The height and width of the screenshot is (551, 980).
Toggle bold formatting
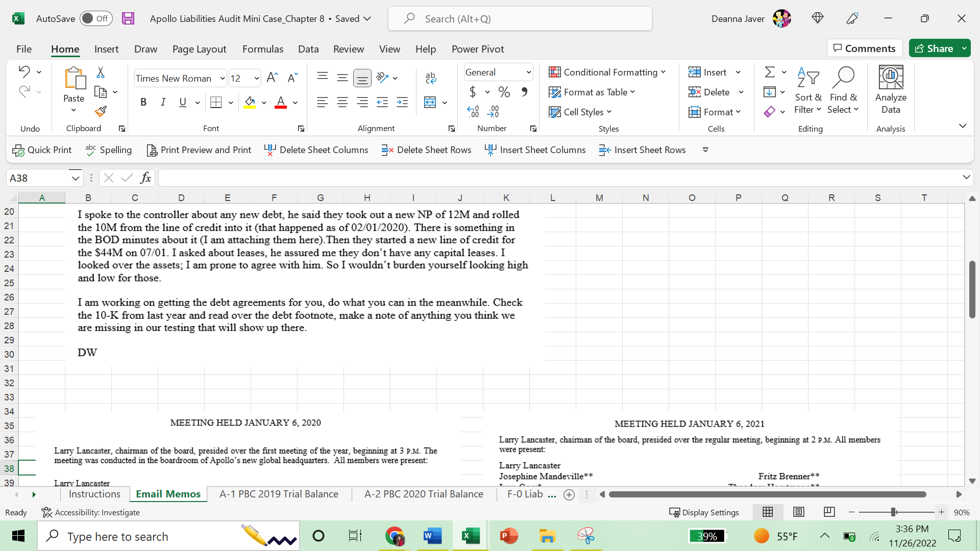(143, 102)
